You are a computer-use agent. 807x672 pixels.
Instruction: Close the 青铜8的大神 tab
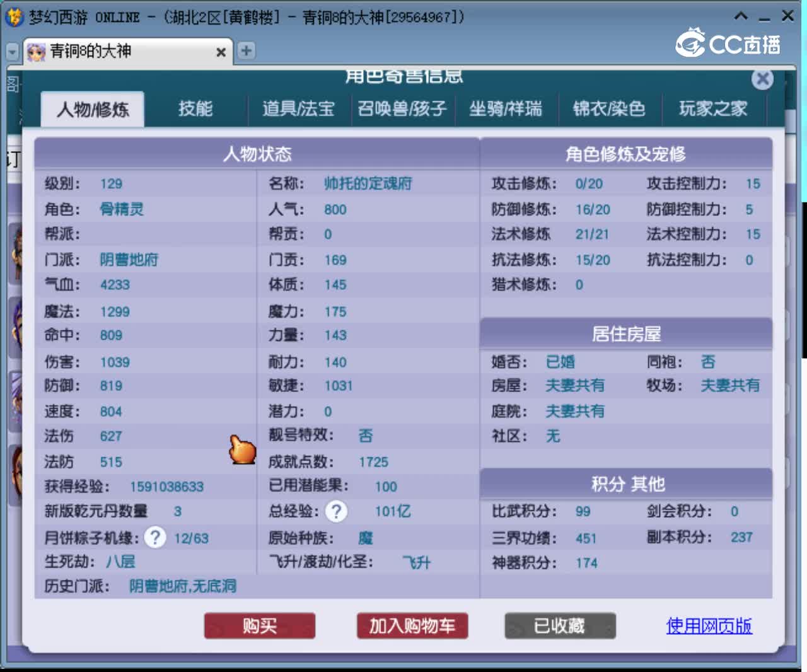(221, 52)
